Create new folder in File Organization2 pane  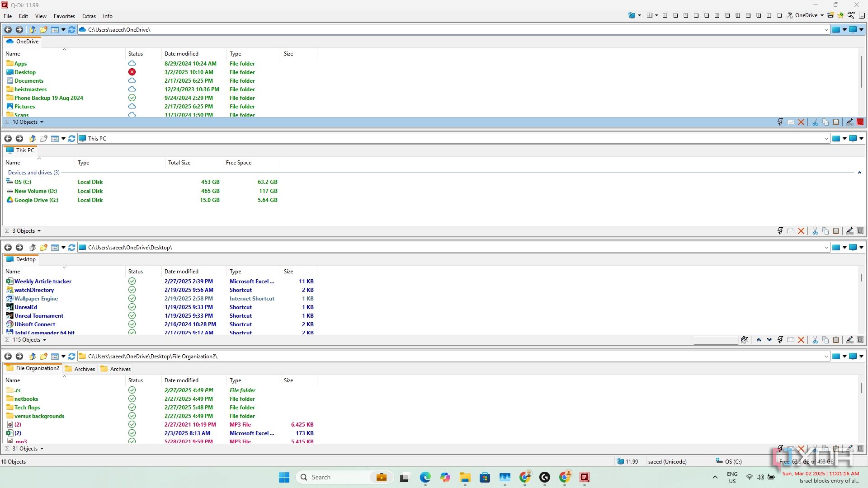(x=43, y=357)
